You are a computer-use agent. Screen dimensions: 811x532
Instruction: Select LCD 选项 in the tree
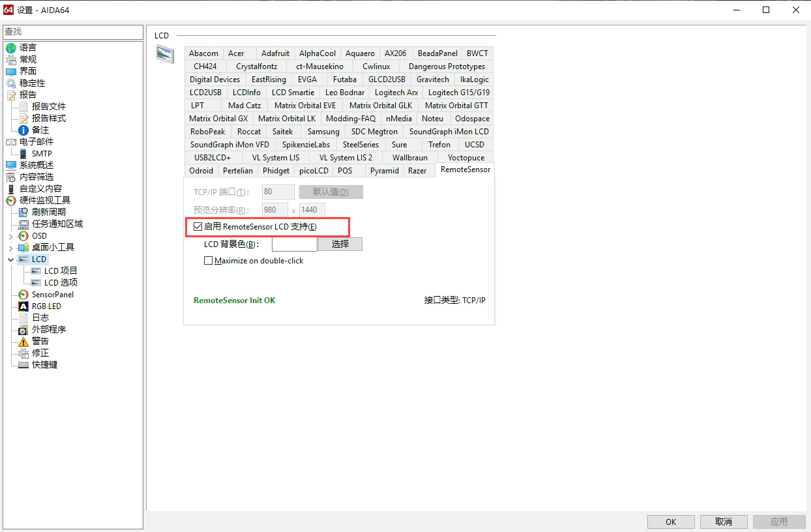[61, 282]
